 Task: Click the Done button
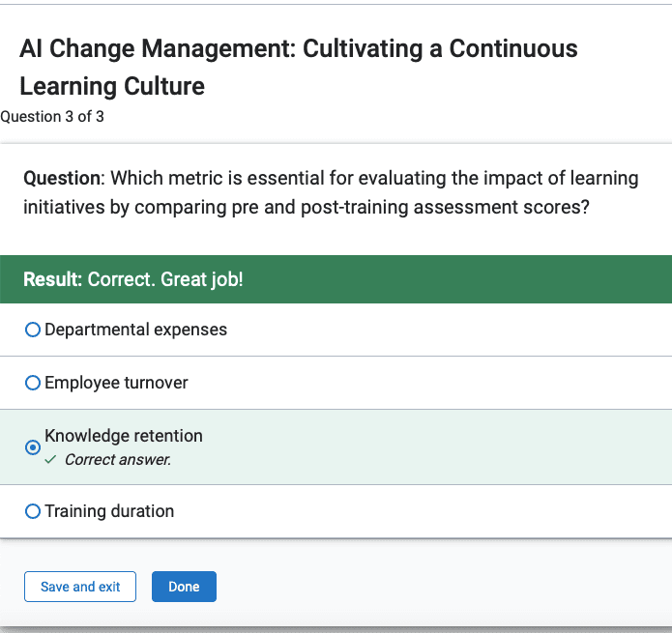click(184, 587)
